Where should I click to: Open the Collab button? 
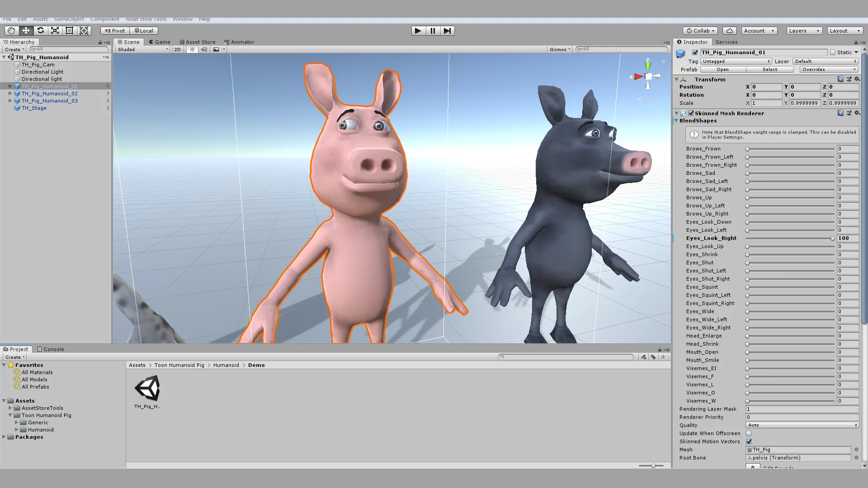[x=701, y=31]
